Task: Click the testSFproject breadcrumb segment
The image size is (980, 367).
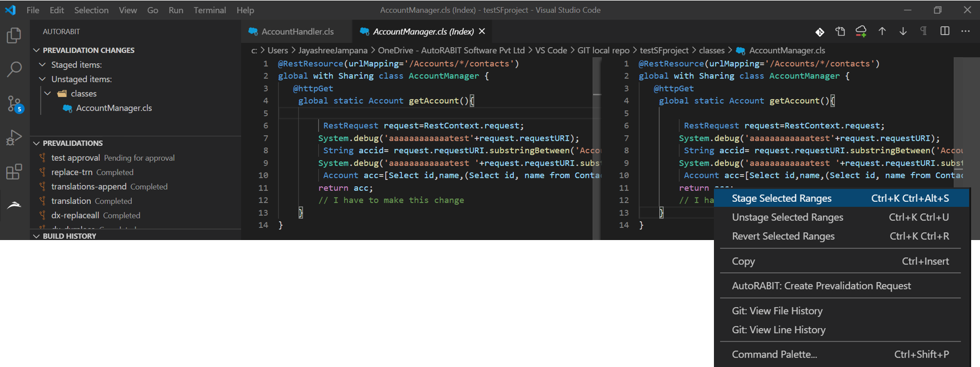Action: (x=664, y=50)
